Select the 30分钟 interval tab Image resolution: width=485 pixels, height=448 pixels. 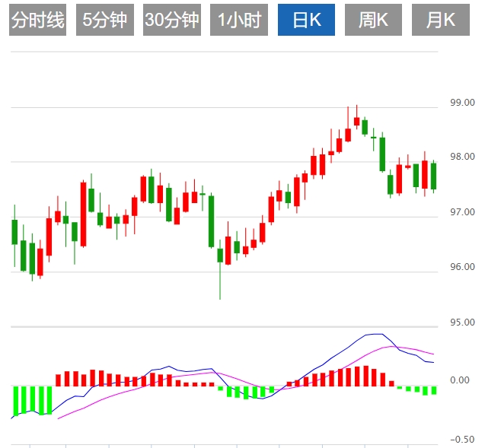click(x=172, y=21)
